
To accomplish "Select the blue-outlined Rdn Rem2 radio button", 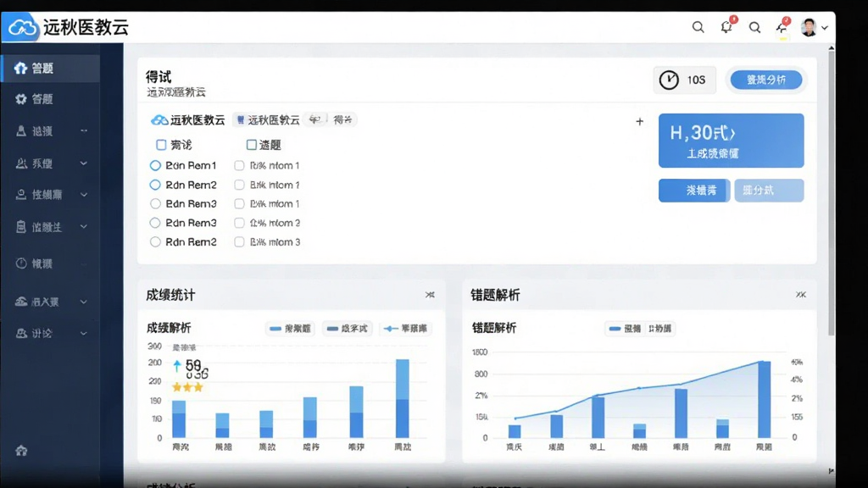I will click(156, 185).
